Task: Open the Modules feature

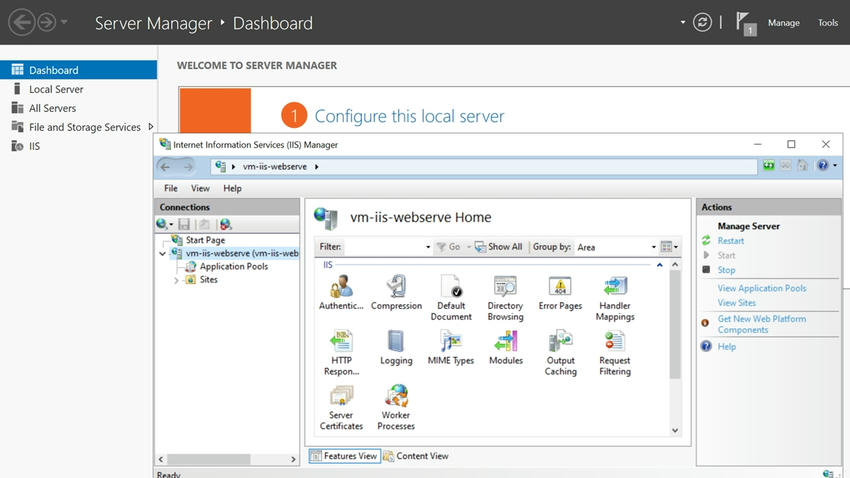Action: pyautogui.click(x=506, y=347)
